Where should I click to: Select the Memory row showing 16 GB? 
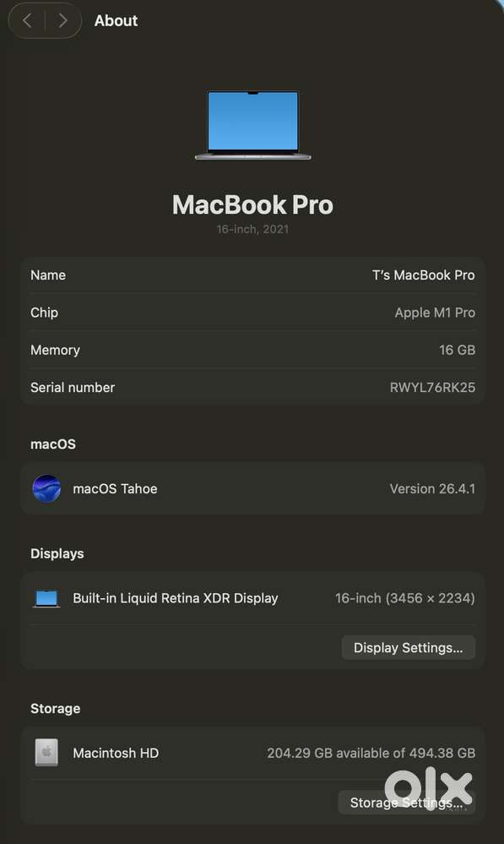[x=252, y=350]
